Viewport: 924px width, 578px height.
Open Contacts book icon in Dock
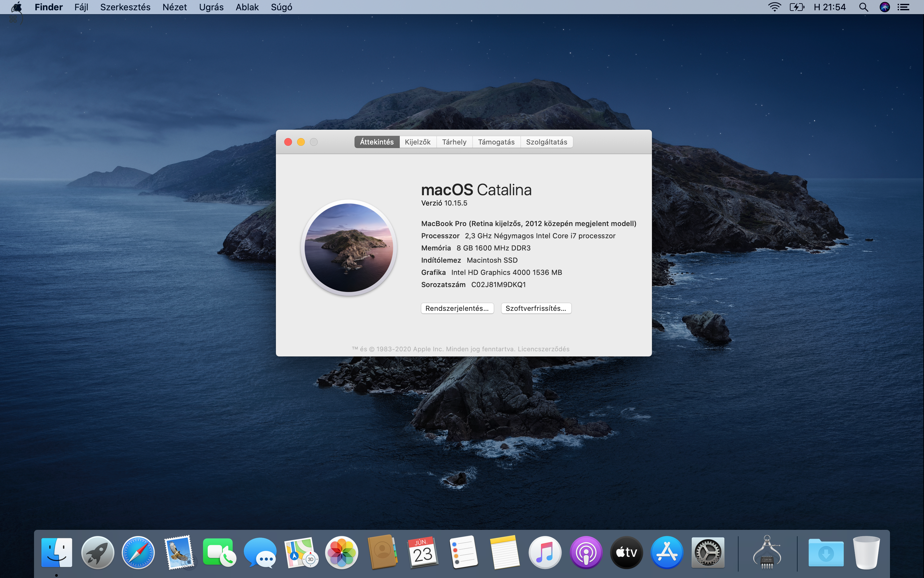coord(382,552)
